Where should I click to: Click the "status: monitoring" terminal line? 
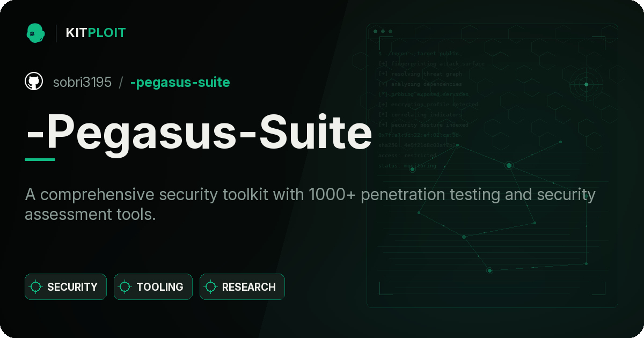pyautogui.click(x=407, y=166)
